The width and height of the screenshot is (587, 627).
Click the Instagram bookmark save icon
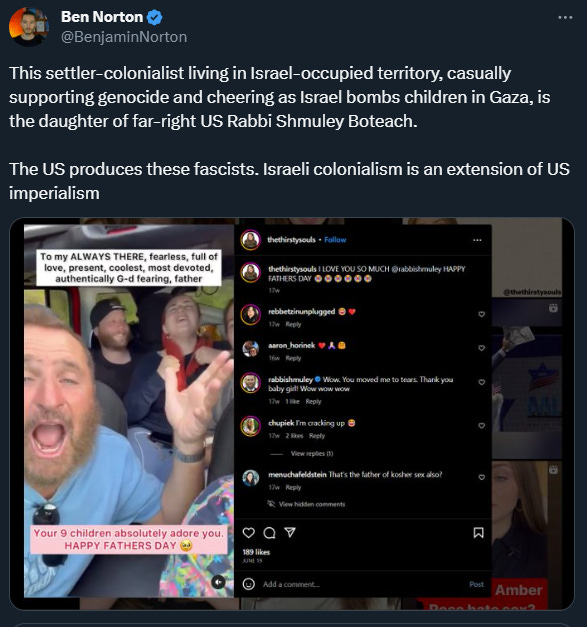click(478, 533)
